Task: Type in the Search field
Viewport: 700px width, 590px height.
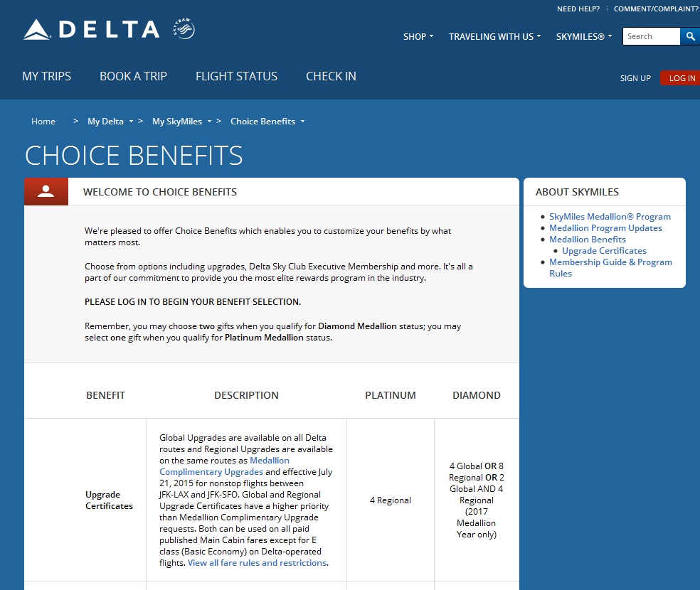Action: [651, 36]
